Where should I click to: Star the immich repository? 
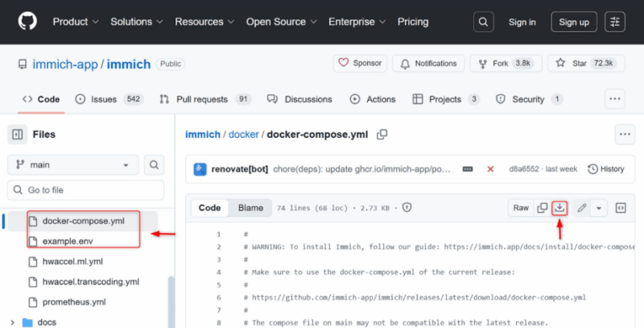[x=586, y=64]
